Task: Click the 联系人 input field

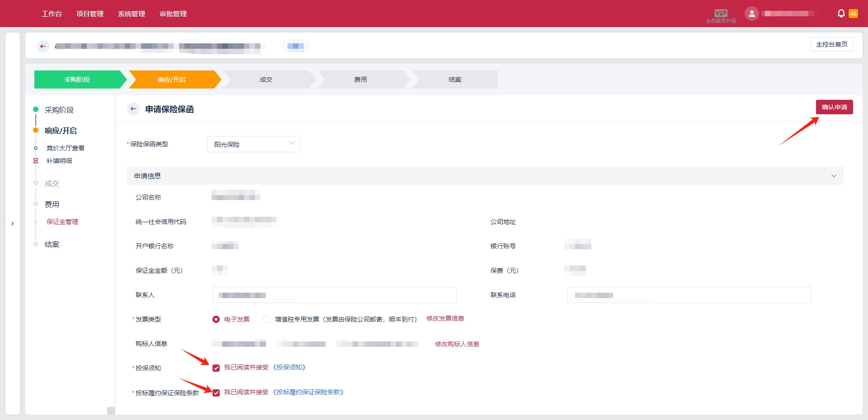Action: [x=334, y=295]
